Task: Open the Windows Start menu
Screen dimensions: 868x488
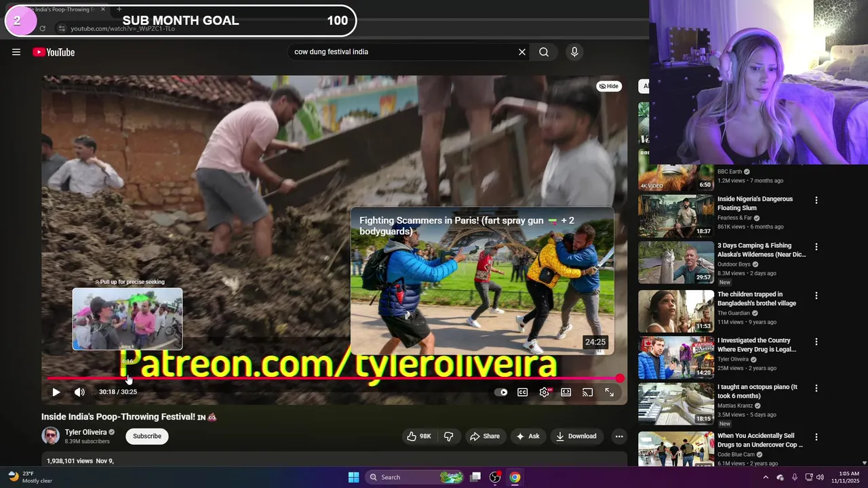Action: pyautogui.click(x=353, y=477)
